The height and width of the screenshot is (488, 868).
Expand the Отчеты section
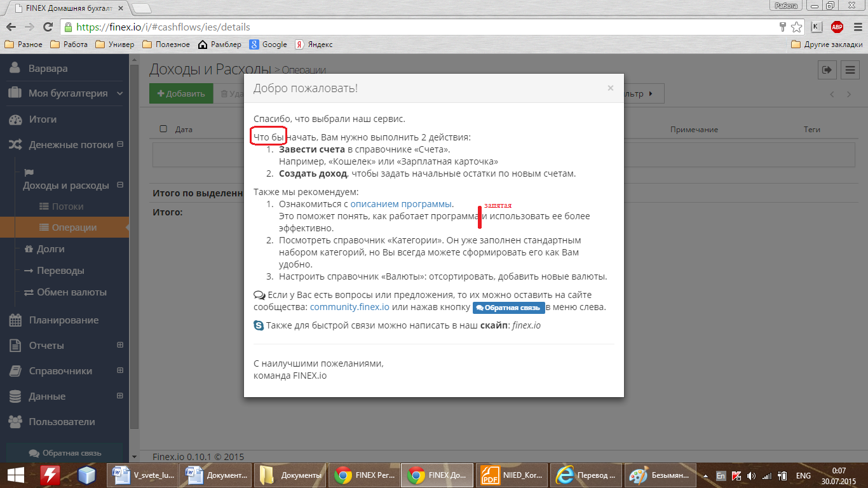pos(119,345)
